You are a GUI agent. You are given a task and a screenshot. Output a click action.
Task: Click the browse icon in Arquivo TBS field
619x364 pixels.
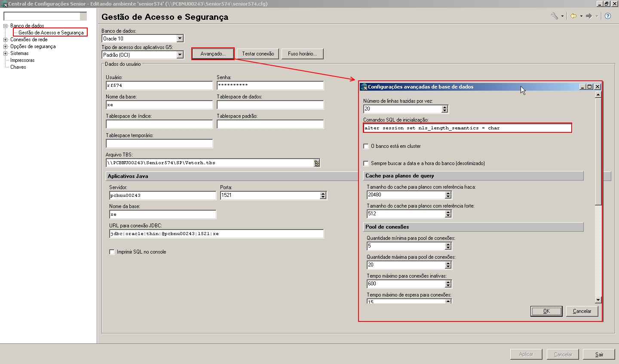pyautogui.click(x=317, y=163)
